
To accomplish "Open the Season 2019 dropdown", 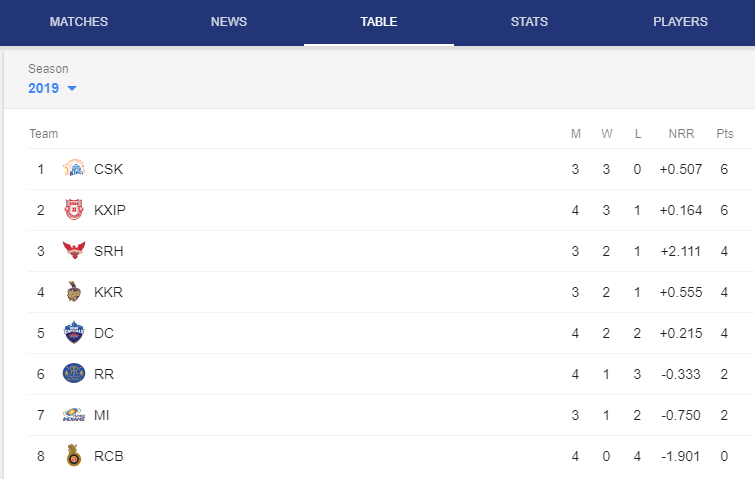I will [52, 88].
